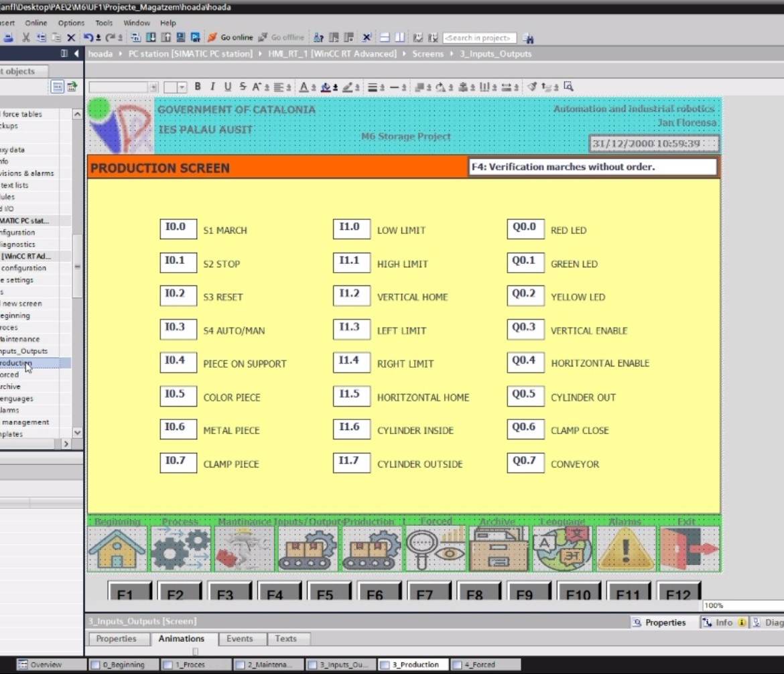784x674 pixels.
Task: Toggle italic text formatting
Action: click(x=212, y=86)
